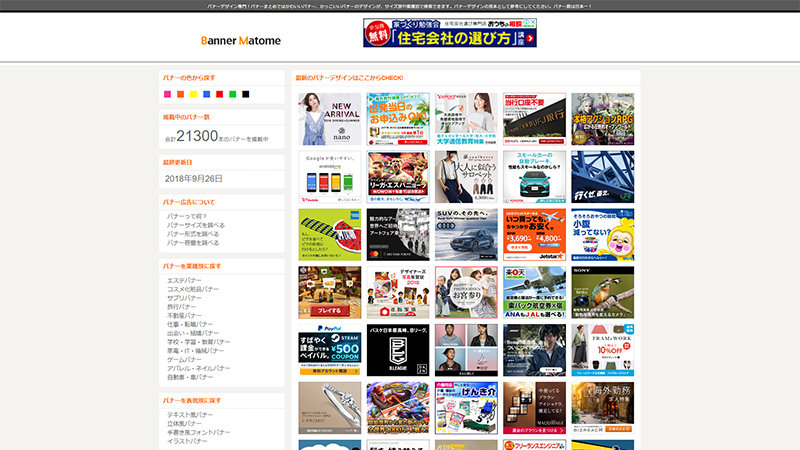Browse the 仕事・転職バナー category
The width and height of the screenshot is (800, 450).
point(190,324)
